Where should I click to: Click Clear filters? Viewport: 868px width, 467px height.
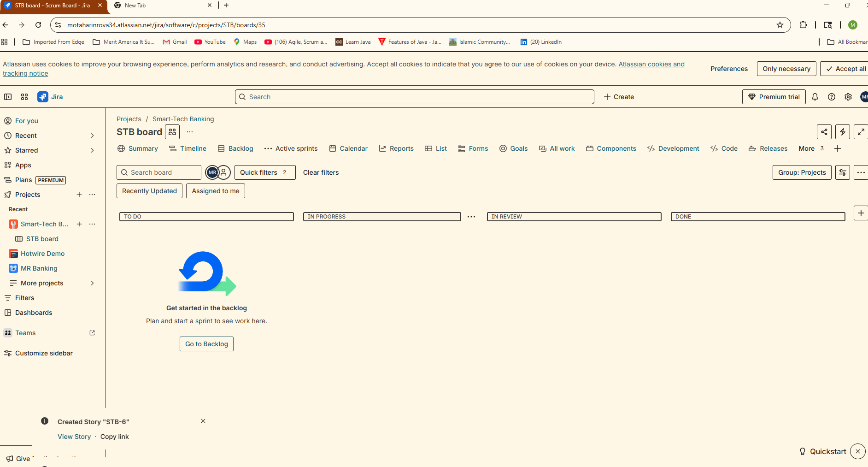pyautogui.click(x=321, y=172)
